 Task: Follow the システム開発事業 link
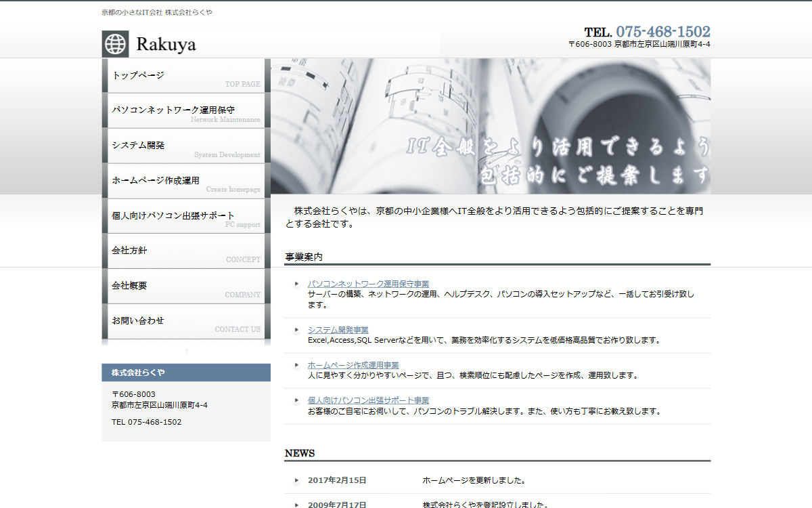click(x=338, y=330)
